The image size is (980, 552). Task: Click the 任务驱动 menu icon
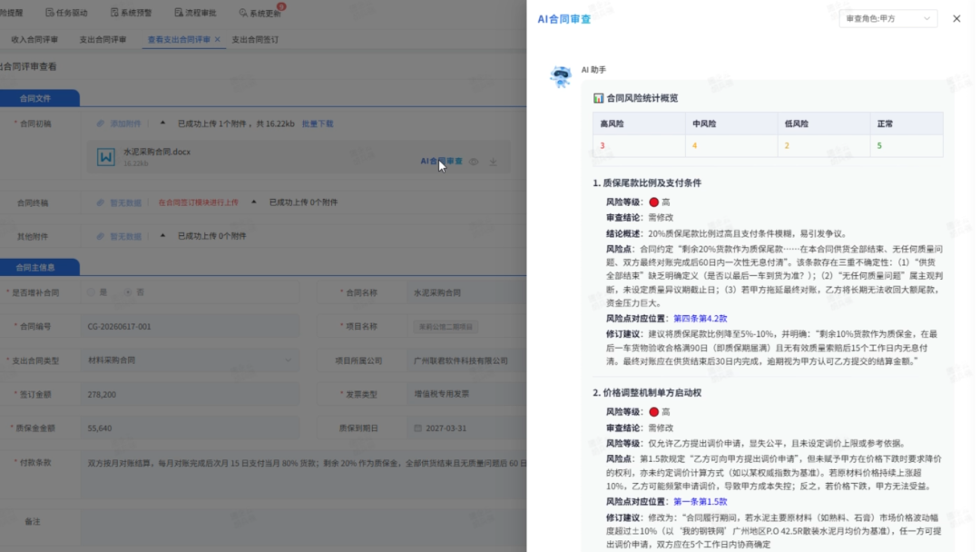(50, 13)
